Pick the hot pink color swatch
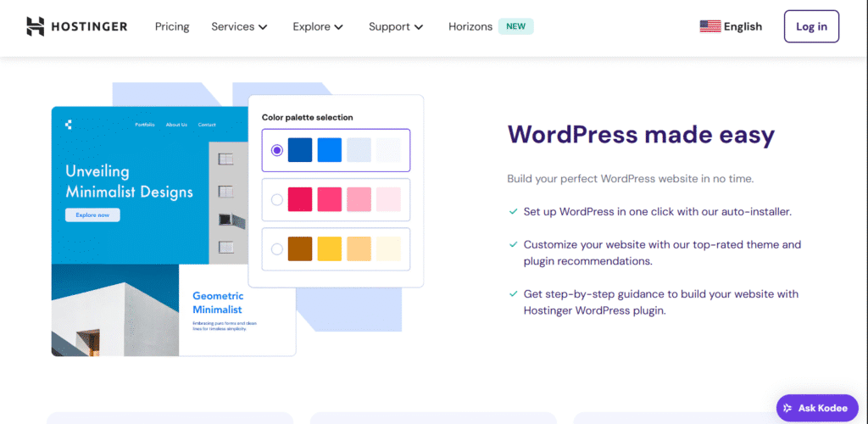The width and height of the screenshot is (868, 424). (x=330, y=199)
